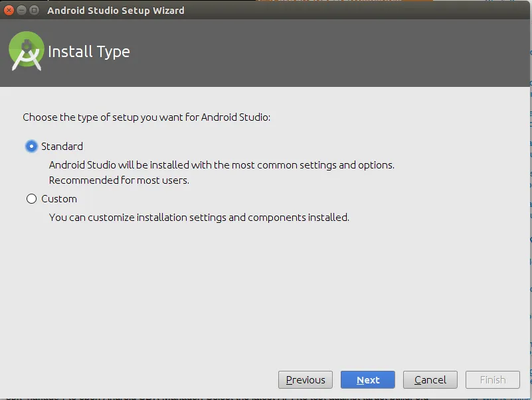Click the "Recommended for most users." text
This screenshot has width=532, height=400.
[119, 180]
